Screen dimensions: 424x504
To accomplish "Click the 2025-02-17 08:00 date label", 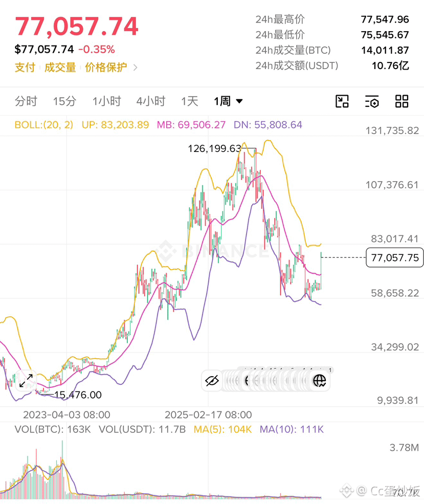I will pyautogui.click(x=208, y=415).
